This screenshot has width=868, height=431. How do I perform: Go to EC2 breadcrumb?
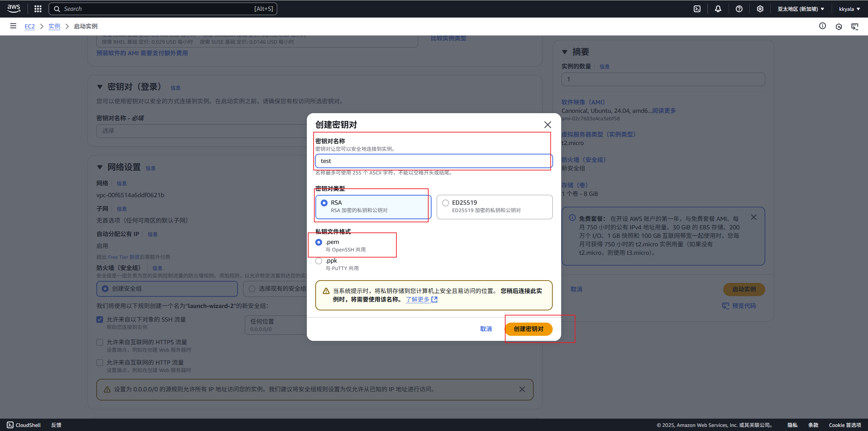29,26
